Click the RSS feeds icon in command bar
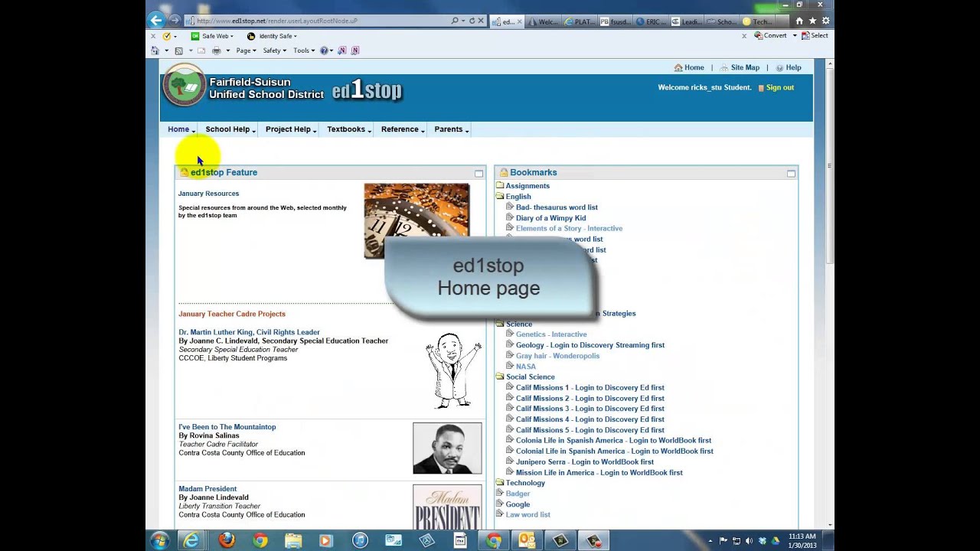This screenshot has height=551, width=980. (x=178, y=51)
